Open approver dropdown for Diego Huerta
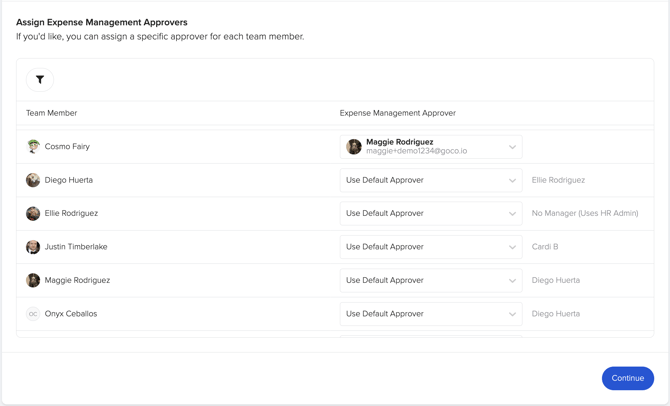Image resolution: width=670 pixels, height=406 pixels. tap(431, 180)
